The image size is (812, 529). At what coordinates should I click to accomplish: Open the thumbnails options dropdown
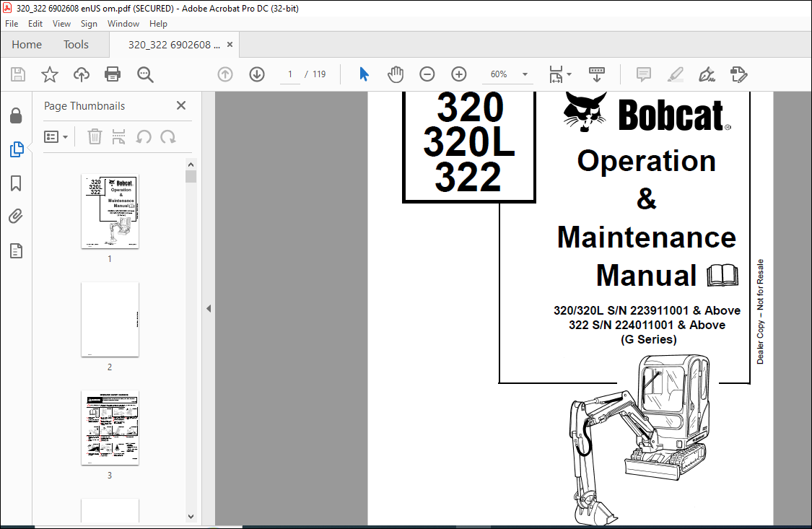pos(56,136)
